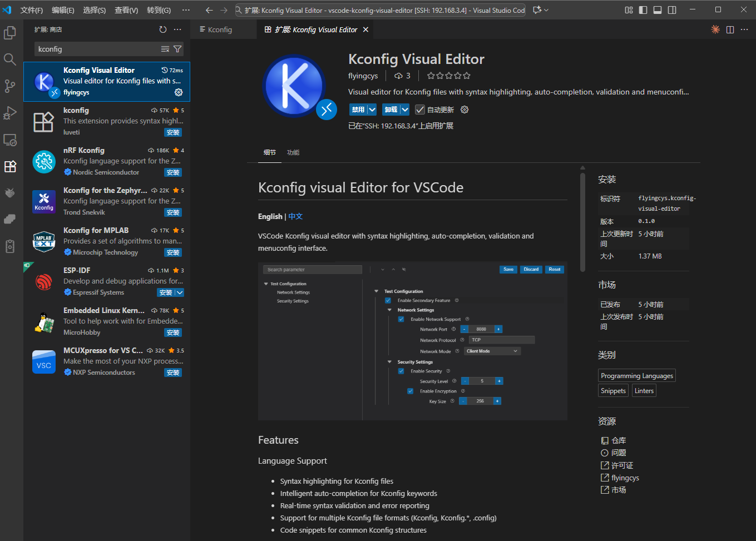
Task: Open the Extensions view icon
Action: point(10,166)
